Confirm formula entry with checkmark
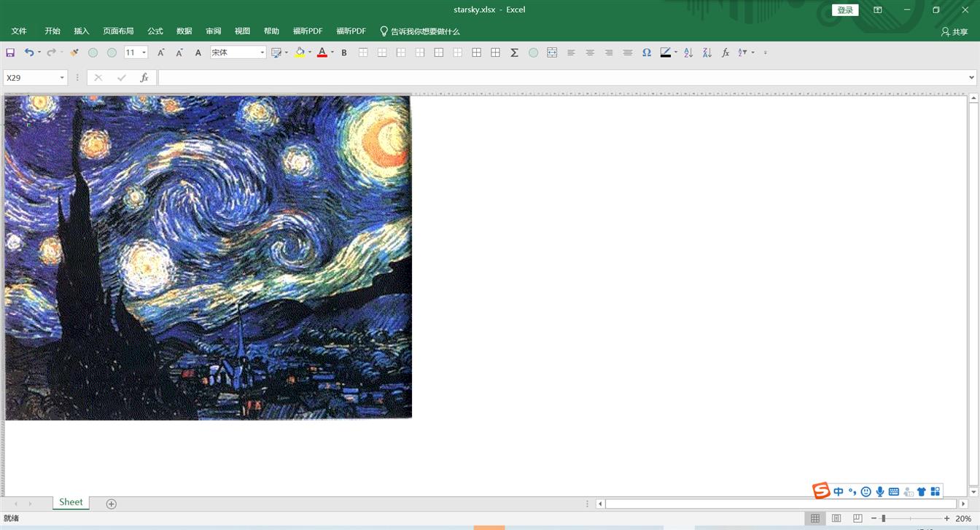The height and width of the screenshot is (530, 980). coord(121,77)
